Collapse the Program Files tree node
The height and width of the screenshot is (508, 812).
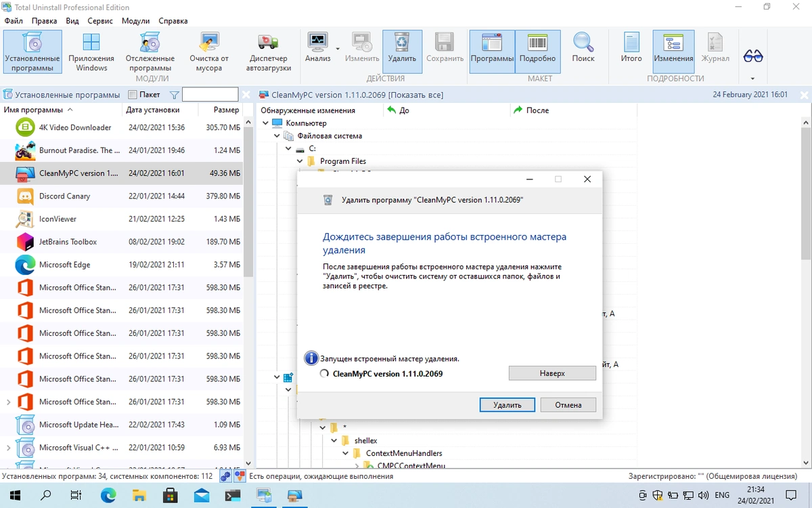click(x=300, y=161)
